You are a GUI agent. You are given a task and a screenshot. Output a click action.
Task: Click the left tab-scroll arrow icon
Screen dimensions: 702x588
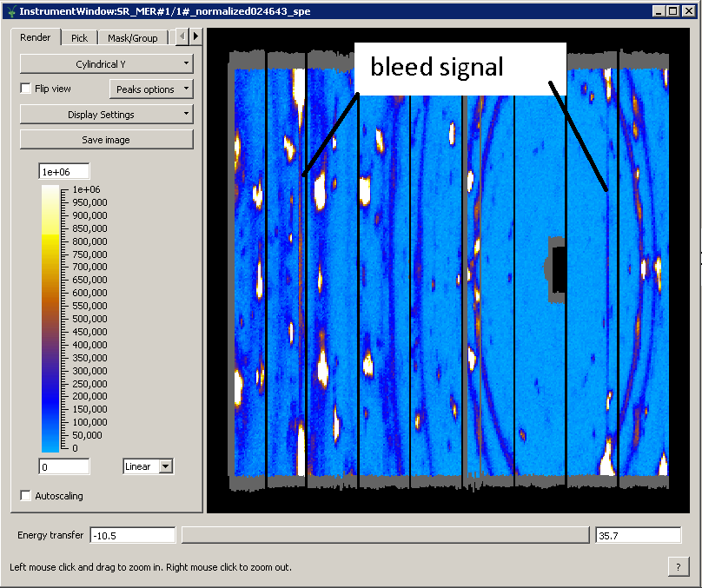(x=182, y=37)
